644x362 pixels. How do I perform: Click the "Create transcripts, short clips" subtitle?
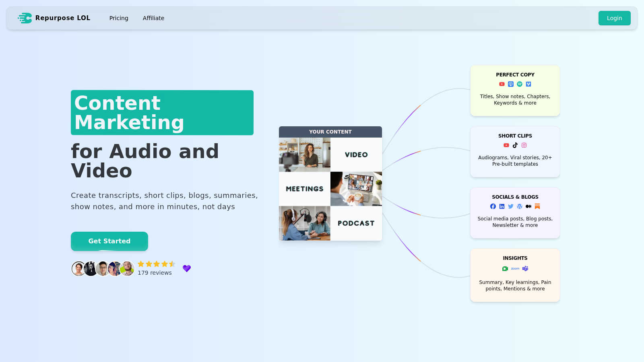tap(164, 201)
